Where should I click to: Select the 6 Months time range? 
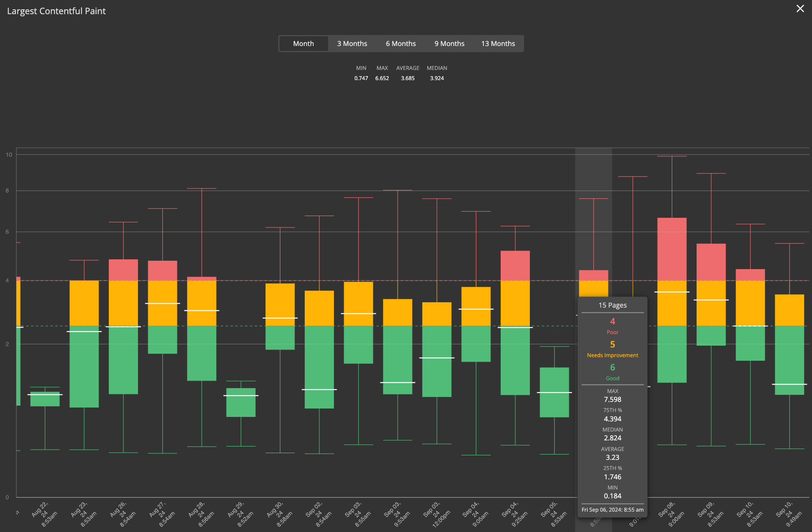(400, 43)
